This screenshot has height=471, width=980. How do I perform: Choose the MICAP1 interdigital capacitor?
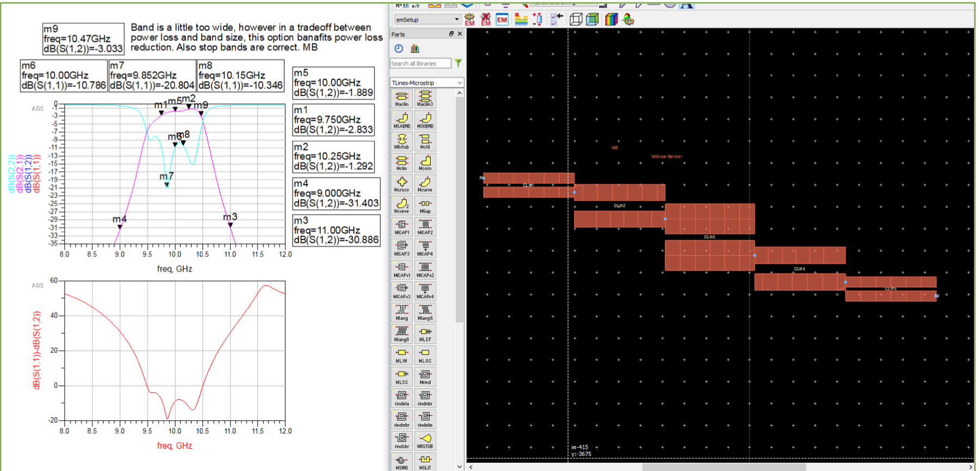401,227
